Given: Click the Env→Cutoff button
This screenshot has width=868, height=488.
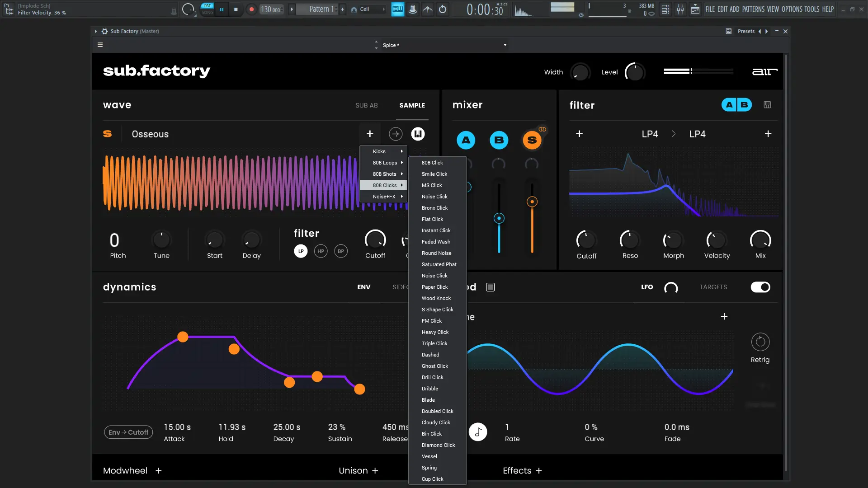Looking at the screenshot, I should tap(128, 432).
